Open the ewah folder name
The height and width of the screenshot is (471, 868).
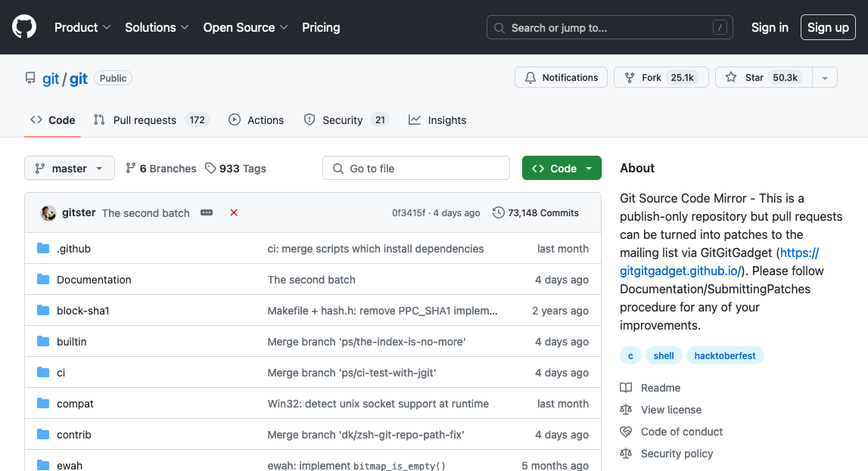click(x=69, y=466)
